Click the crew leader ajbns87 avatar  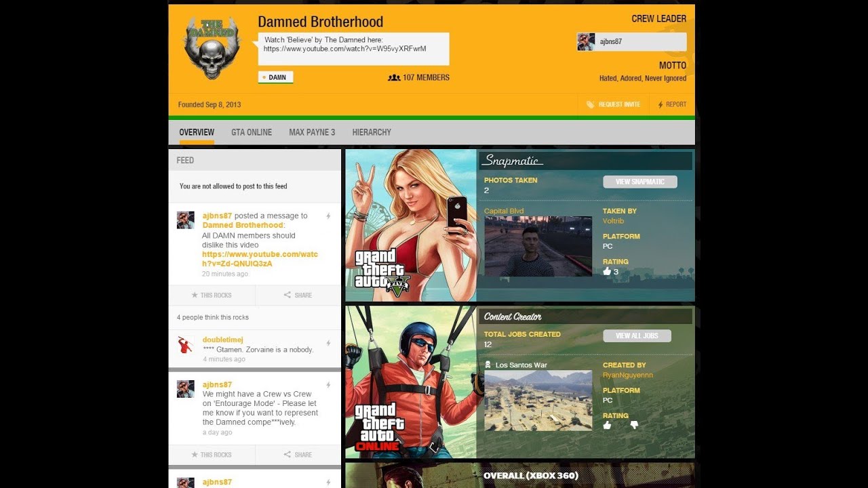586,42
